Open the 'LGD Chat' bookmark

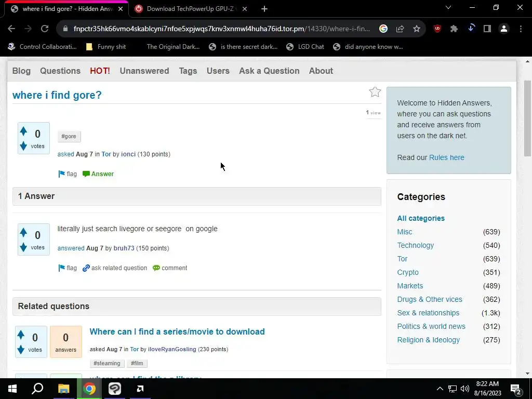(305, 47)
